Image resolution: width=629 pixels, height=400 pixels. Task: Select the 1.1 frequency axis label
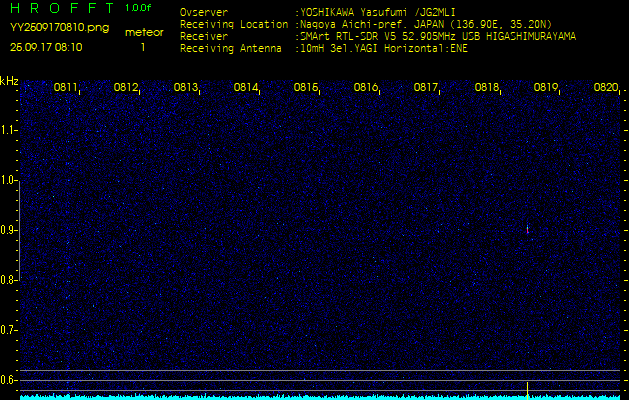9,130
